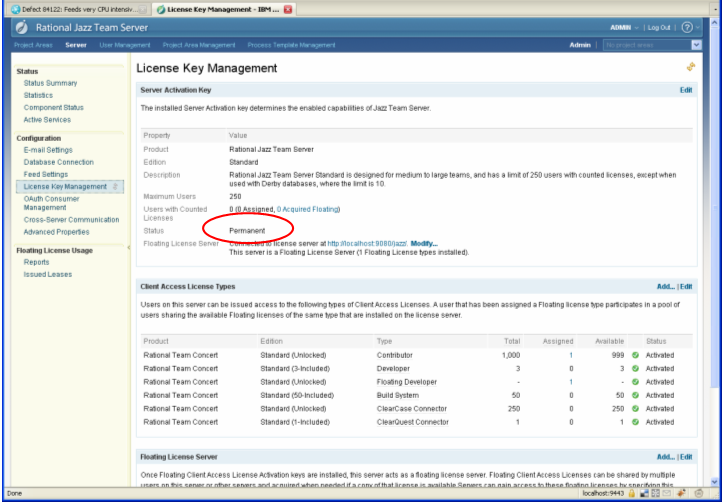Click the Maximum Users value 250
Image resolution: width=724 pixels, height=504 pixels.
click(235, 197)
